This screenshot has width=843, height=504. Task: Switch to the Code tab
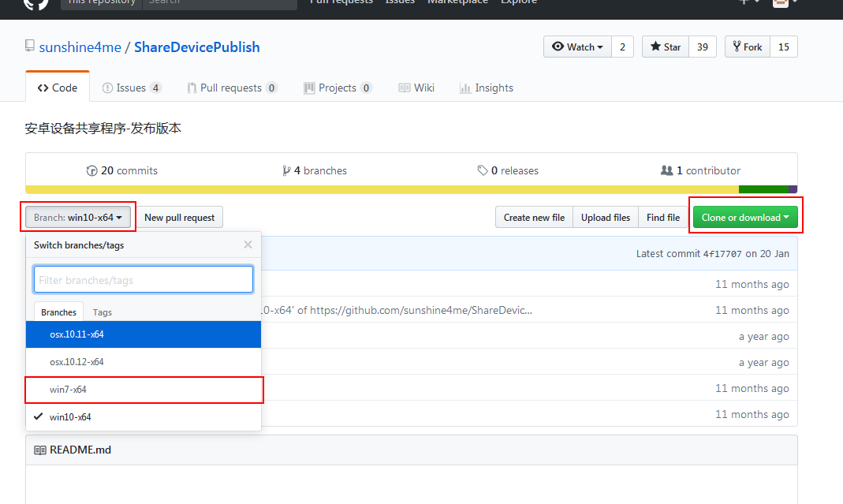pos(58,88)
